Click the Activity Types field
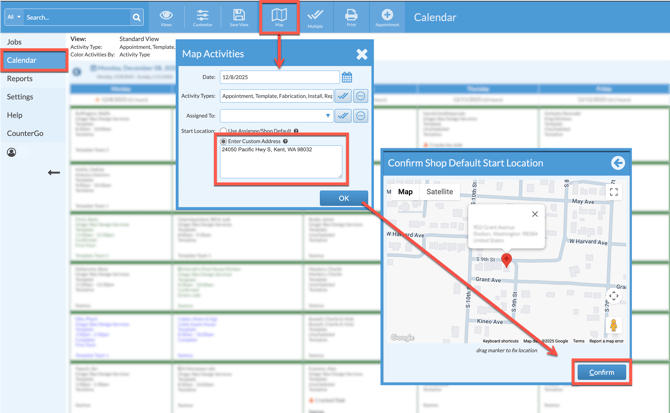This screenshot has width=670, height=413. [x=276, y=96]
